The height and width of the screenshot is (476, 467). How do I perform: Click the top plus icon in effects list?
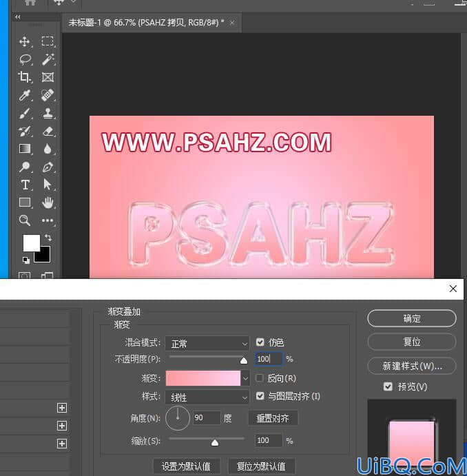pyautogui.click(x=62, y=408)
